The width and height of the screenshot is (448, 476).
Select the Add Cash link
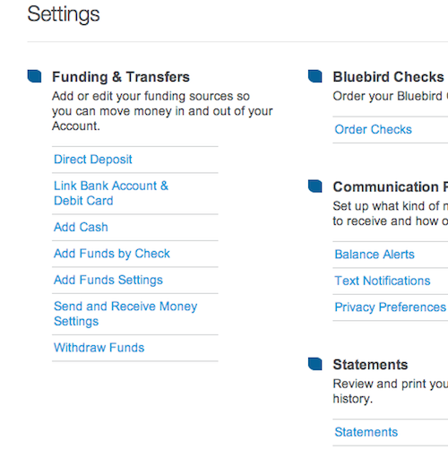click(81, 227)
